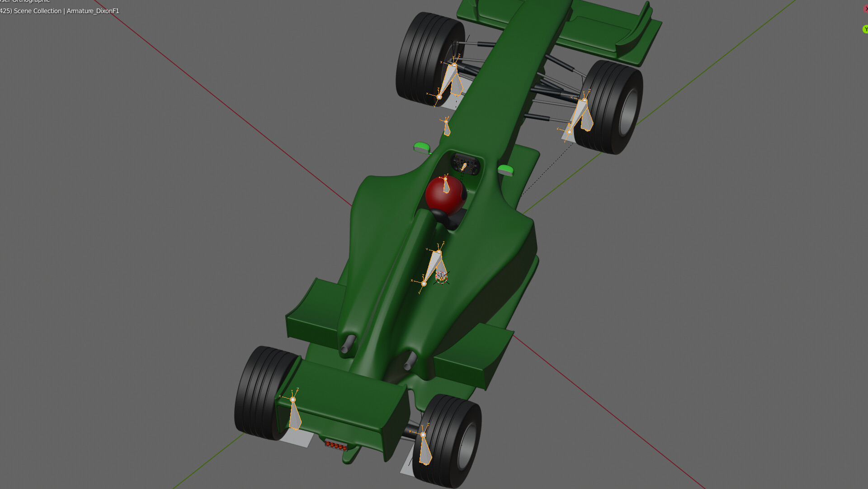Click the red rear light cluster
Image resolution: width=868 pixels, height=489 pixels.
(336, 446)
